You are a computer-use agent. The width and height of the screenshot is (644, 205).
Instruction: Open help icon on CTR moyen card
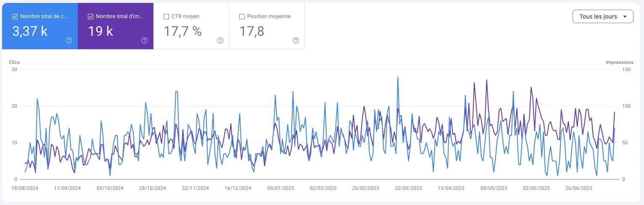220,40
